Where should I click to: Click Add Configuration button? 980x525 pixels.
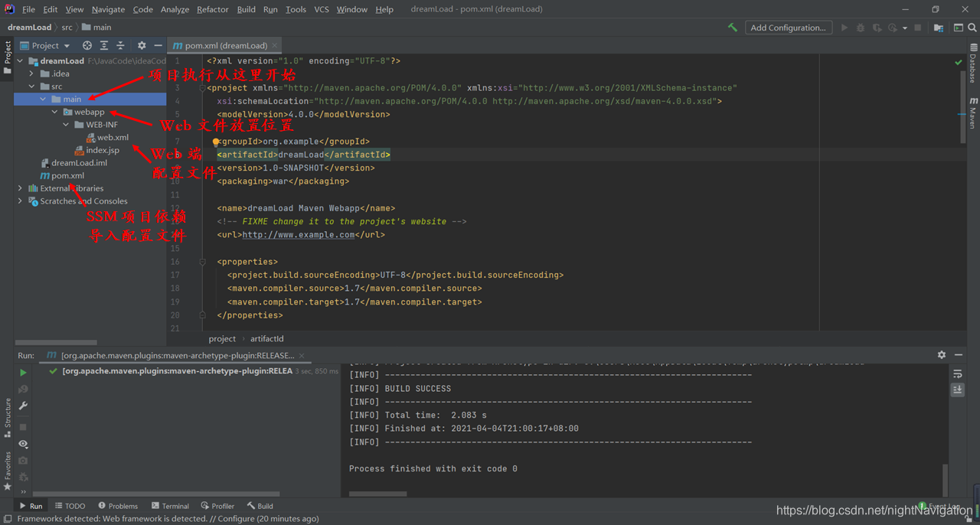click(788, 28)
